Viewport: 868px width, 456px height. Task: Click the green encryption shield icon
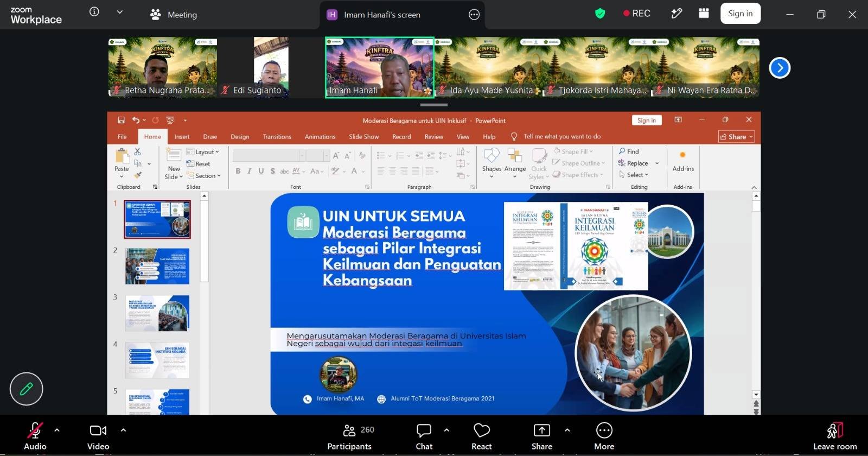point(600,14)
